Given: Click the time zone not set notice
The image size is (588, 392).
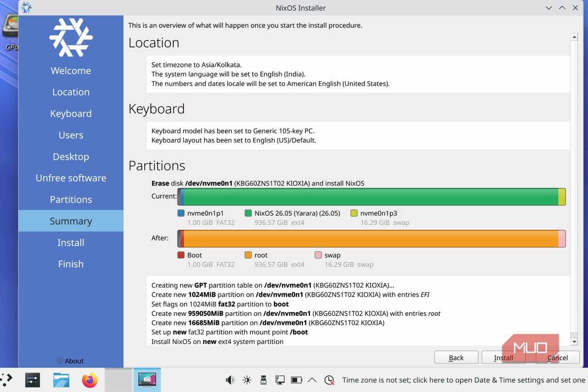Looking at the screenshot, I should tap(464, 380).
